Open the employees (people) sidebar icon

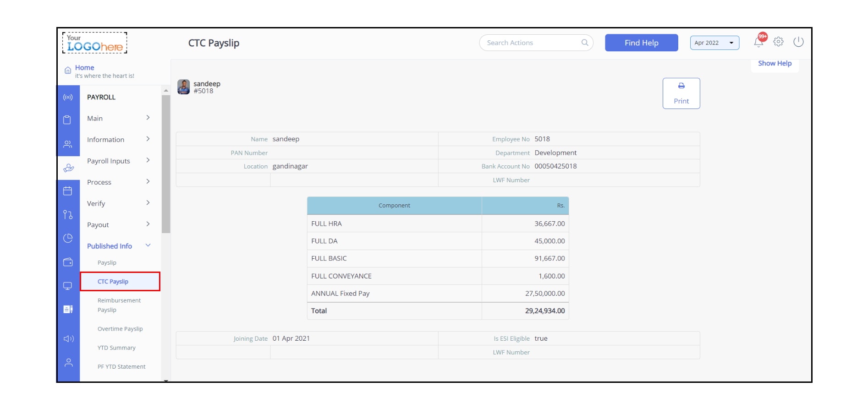[x=68, y=144]
